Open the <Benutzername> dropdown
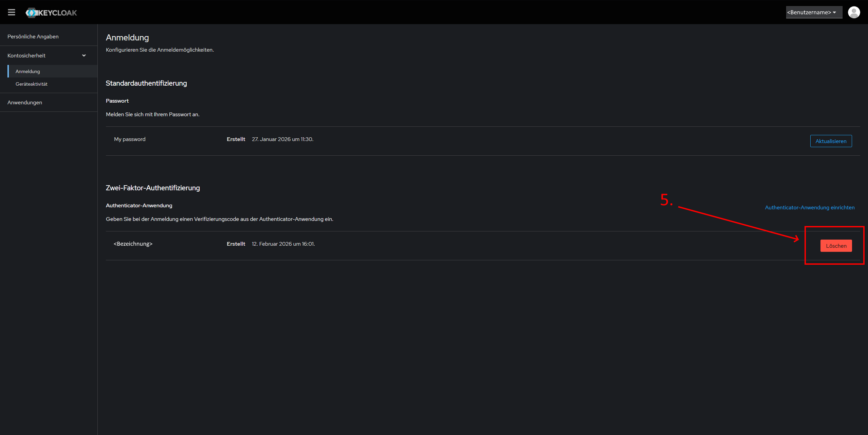Viewport: 868px width, 435px height. point(813,12)
